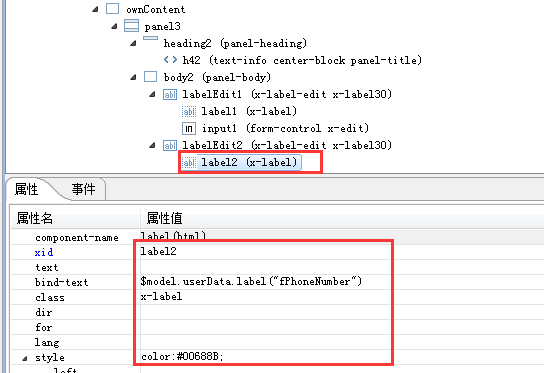This screenshot has width=544, height=373.
Task: Click the for property value cell
Action: pos(342,327)
